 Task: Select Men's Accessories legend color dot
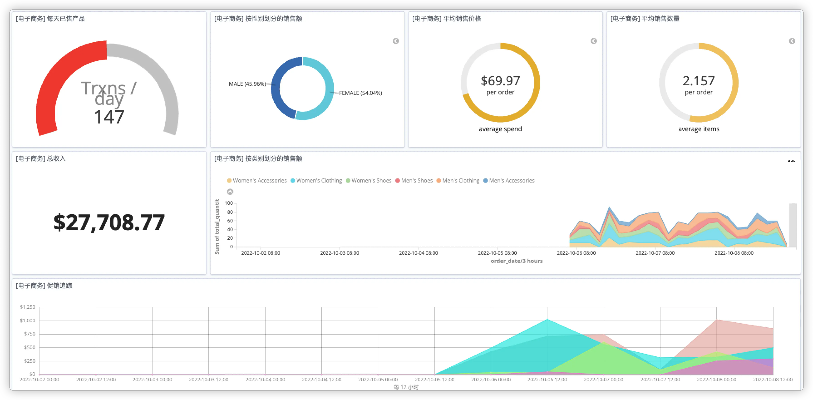pyautogui.click(x=486, y=181)
